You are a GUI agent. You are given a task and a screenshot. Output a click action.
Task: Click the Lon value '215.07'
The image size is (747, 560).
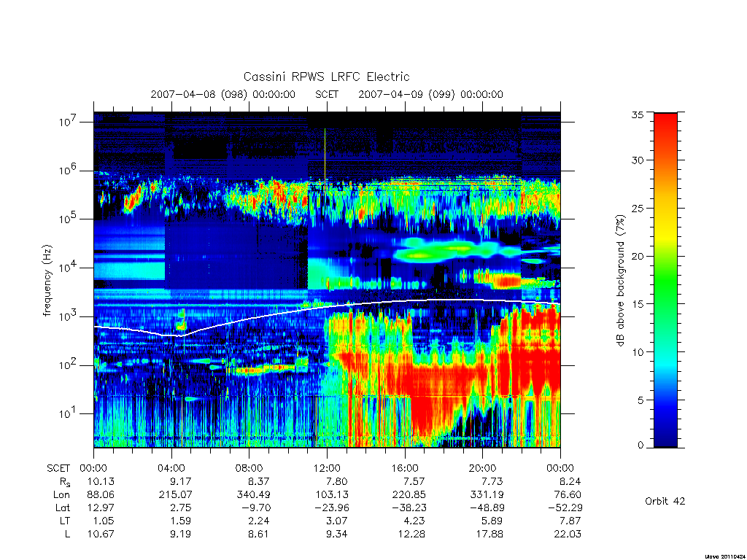(175, 495)
